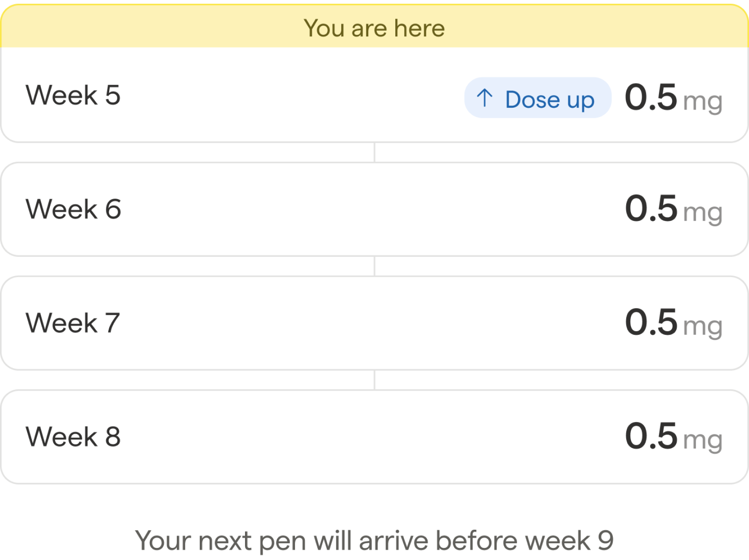Select the "You are here" yellow banner
This screenshot has width=749, height=560.
[x=374, y=28]
